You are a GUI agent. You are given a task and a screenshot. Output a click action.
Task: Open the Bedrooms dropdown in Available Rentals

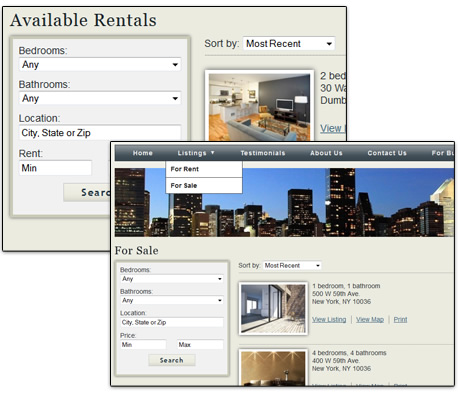pyautogui.click(x=100, y=64)
